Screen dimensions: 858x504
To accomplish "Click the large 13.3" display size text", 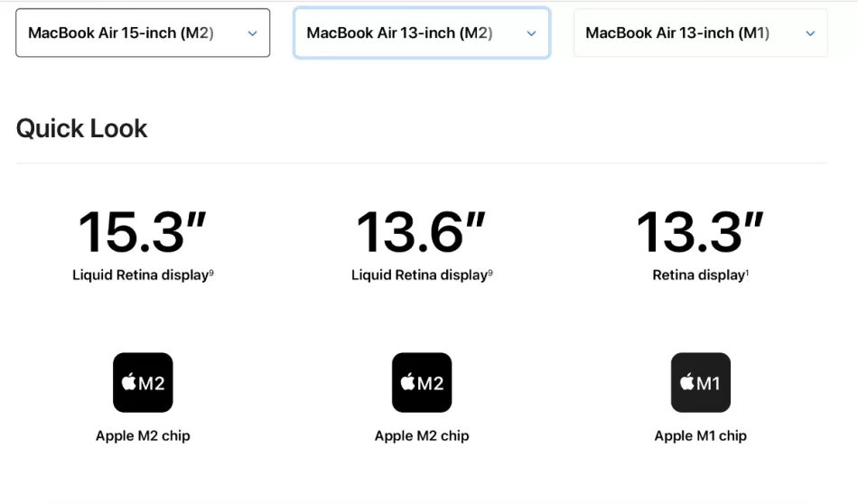I will pyautogui.click(x=701, y=232).
